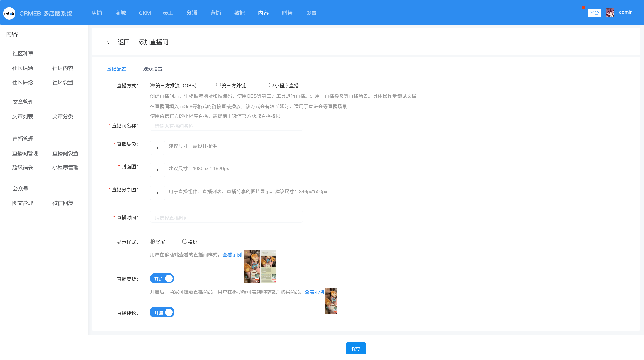
Task: Click the CRMEB logo icon
Action: click(9, 13)
